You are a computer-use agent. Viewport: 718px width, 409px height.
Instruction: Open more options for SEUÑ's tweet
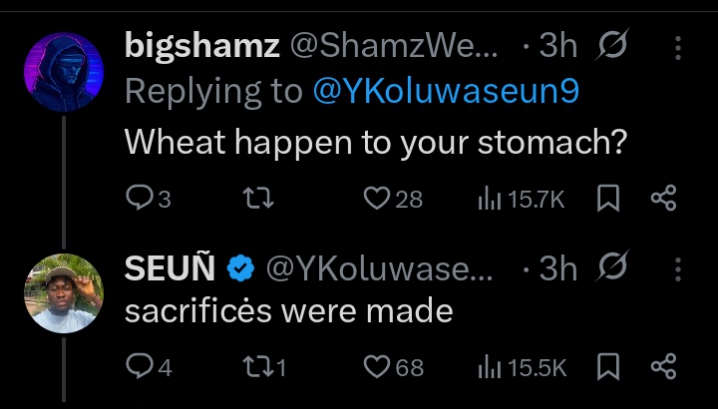(x=677, y=269)
